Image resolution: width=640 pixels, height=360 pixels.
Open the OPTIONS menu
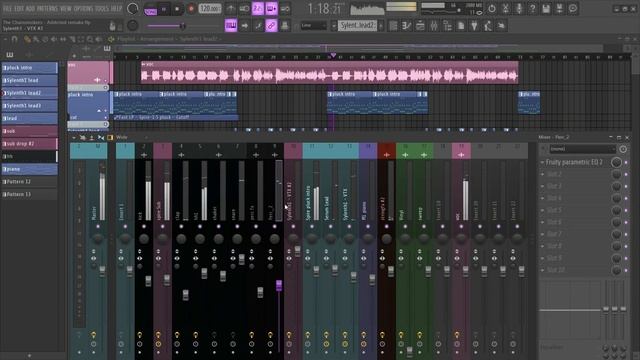coord(83,9)
